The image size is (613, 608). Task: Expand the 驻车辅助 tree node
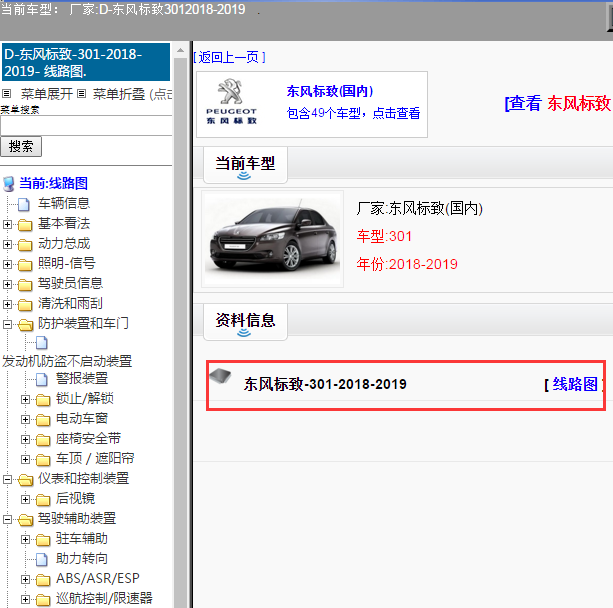25,539
